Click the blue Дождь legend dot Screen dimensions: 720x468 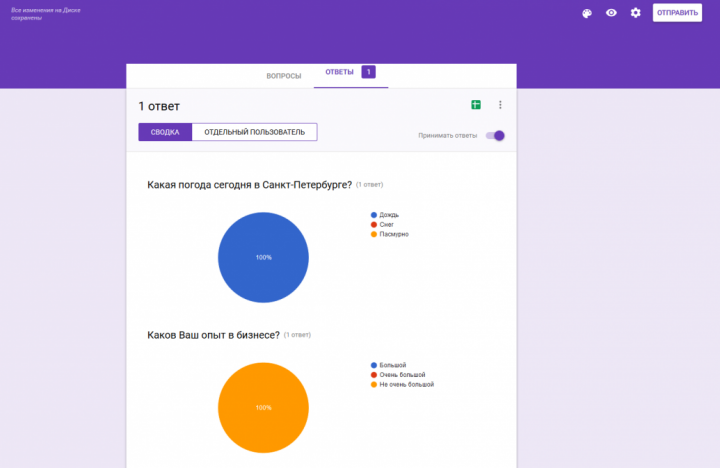point(374,215)
